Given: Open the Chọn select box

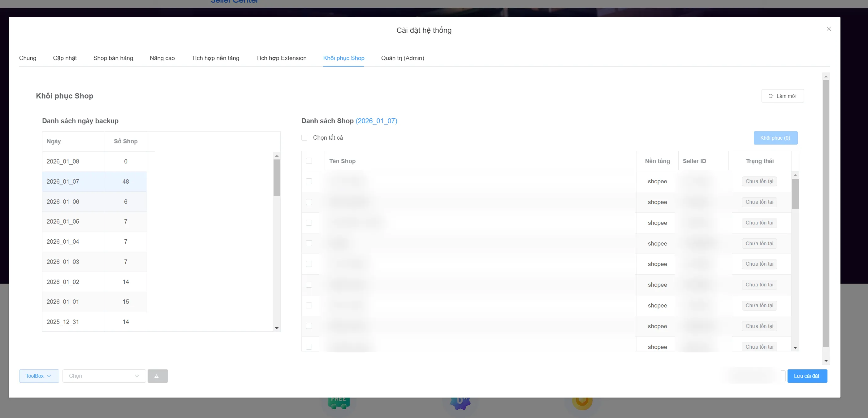Looking at the screenshot, I should [104, 376].
